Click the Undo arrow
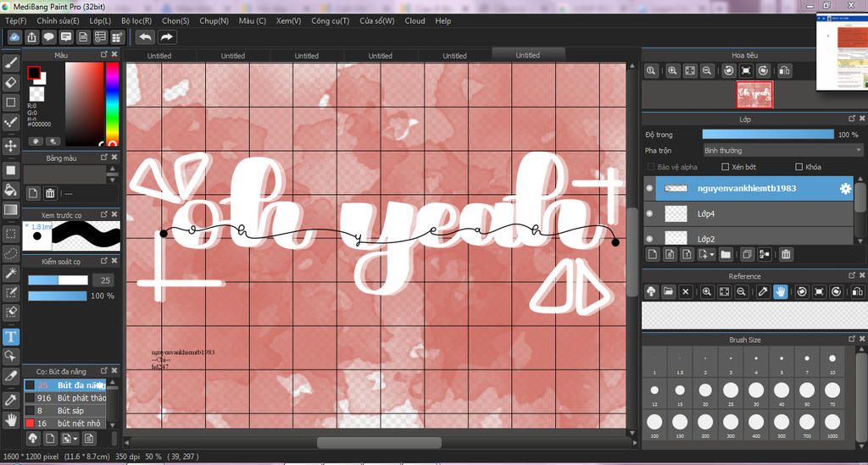Viewport: 868px width, 465px height. (145, 37)
